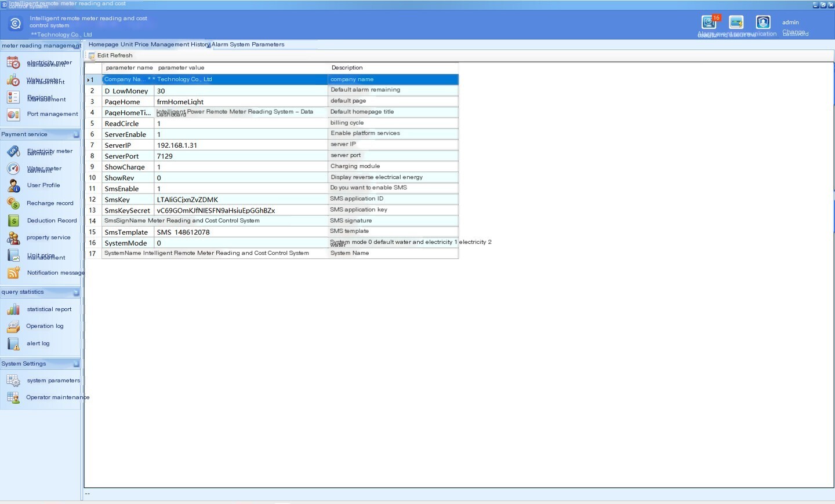835x504 pixels.
Task: Open the communication card icon in header
Action: (x=736, y=22)
